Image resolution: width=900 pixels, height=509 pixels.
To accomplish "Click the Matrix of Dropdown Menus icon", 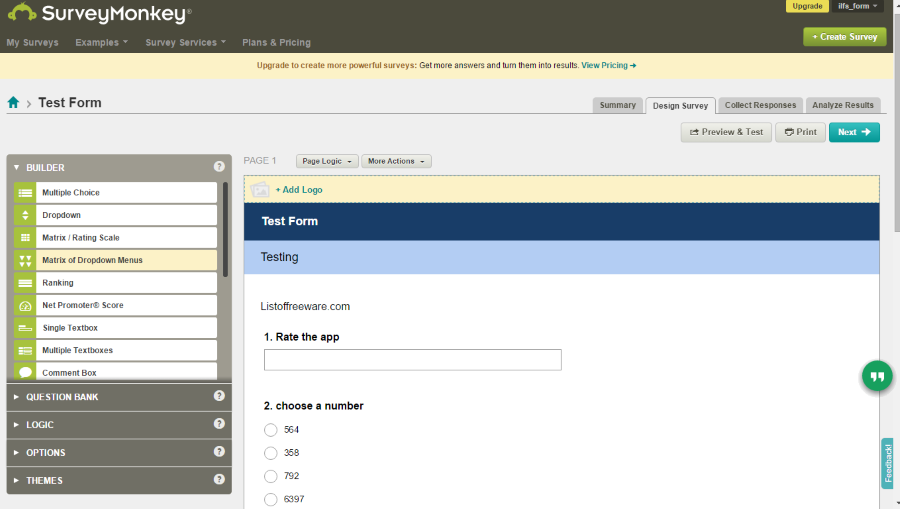I will point(25,260).
